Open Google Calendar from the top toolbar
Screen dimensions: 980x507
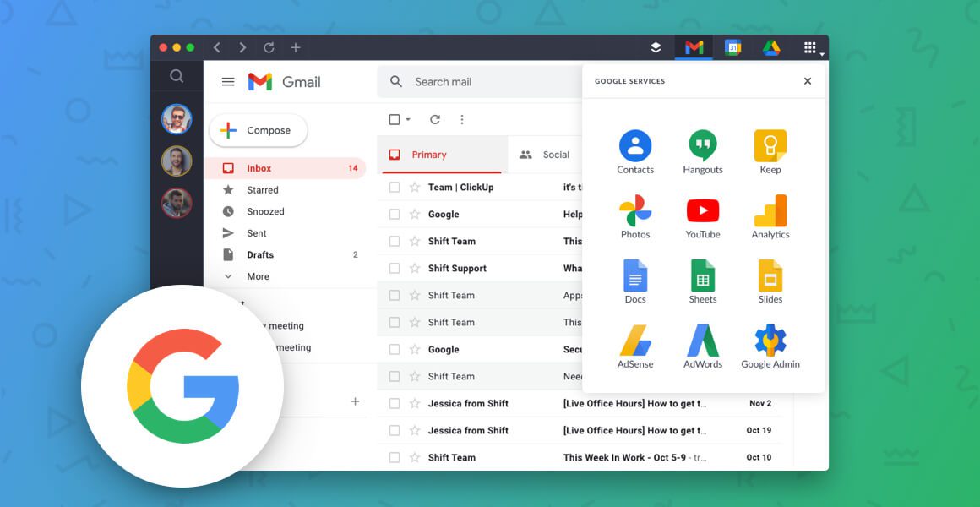(x=732, y=47)
